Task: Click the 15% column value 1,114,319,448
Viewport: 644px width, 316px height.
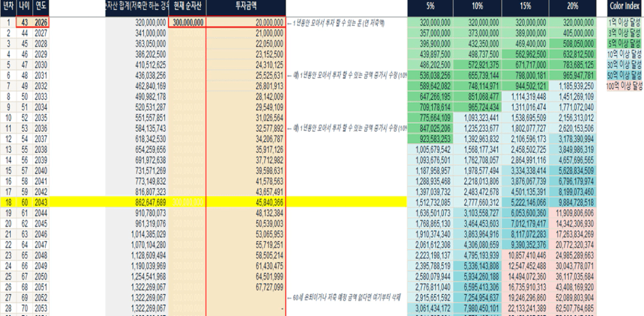Action: click(x=526, y=97)
